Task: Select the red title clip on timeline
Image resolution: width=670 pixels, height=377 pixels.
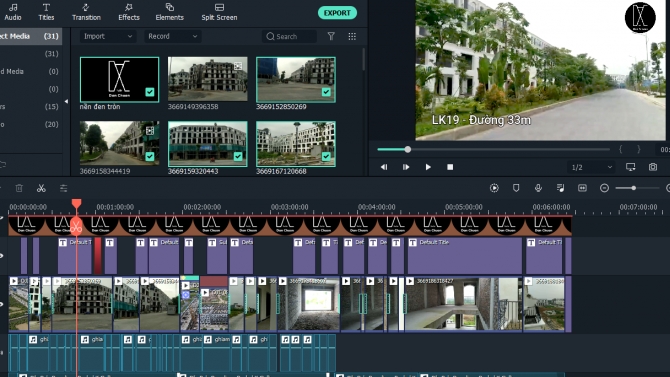Action: coord(98,256)
